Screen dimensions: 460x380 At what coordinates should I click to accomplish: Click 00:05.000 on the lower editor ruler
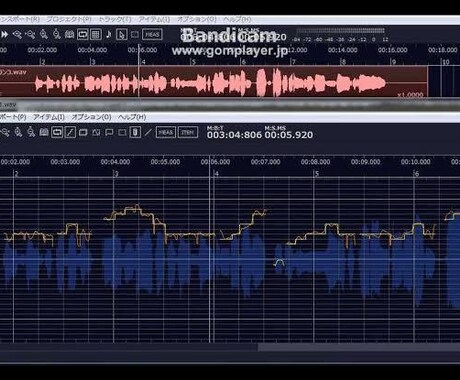[165, 162]
